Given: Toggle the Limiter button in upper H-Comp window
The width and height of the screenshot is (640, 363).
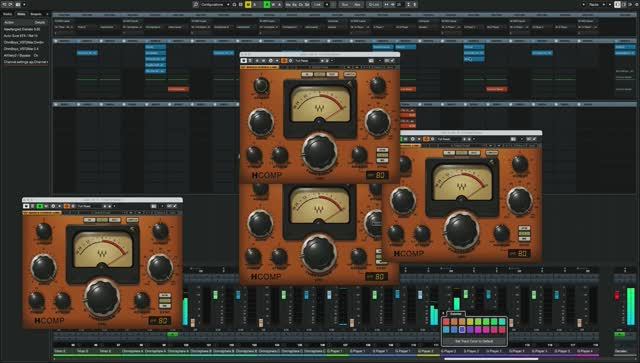Looking at the screenshot, I should point(349,74).
